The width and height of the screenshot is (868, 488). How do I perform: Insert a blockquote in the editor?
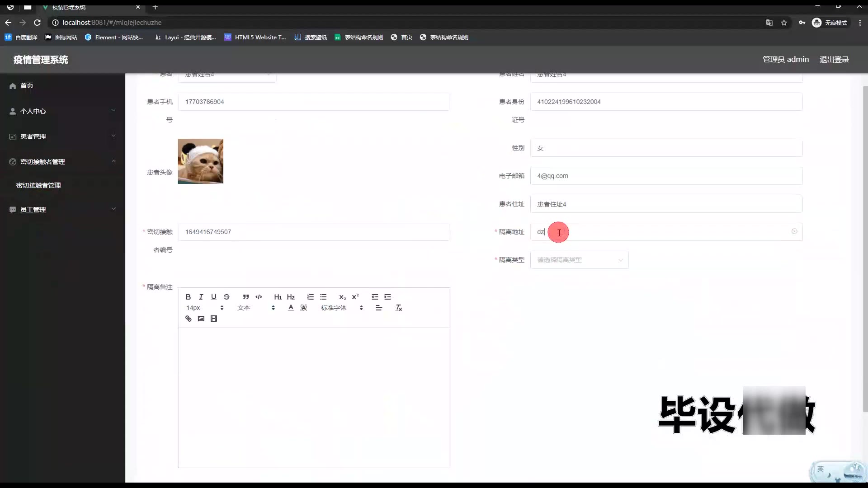[x=245, y=297]
